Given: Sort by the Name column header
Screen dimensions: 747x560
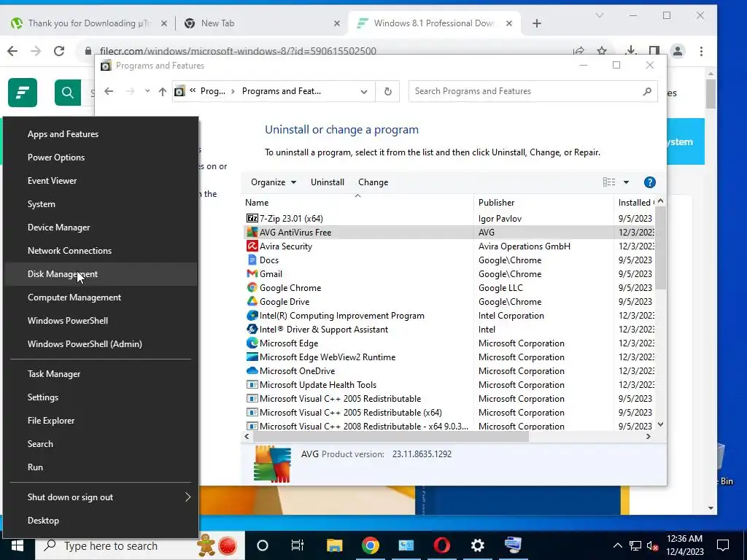Looking at the screenshot, I should 357,203.
